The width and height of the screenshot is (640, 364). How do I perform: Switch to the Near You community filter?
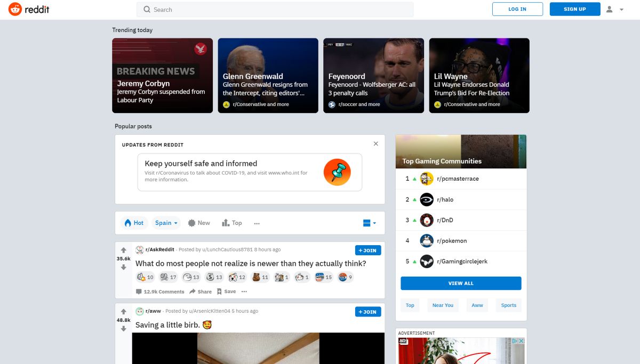pyautogui.click(x=443, y=305)
